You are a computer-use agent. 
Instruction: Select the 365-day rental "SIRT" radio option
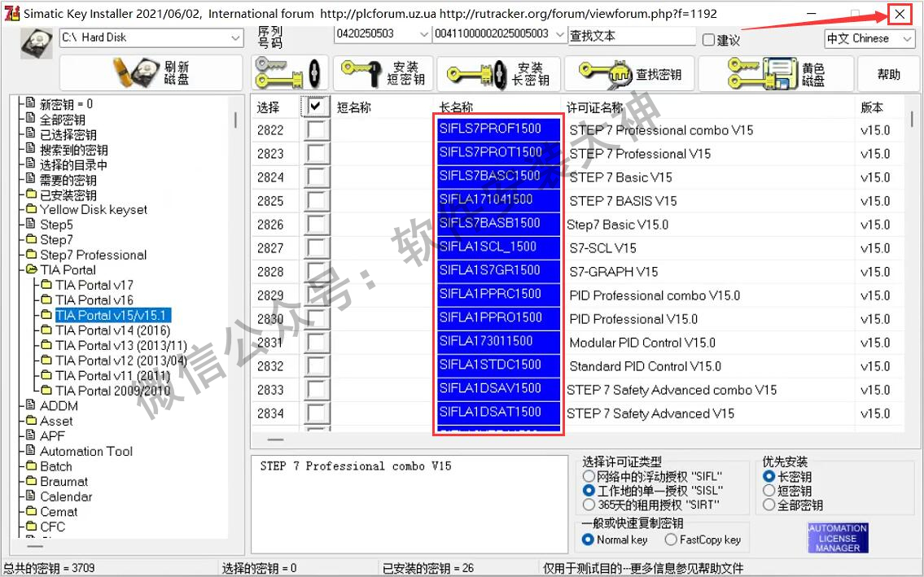[x=588, y=505]
